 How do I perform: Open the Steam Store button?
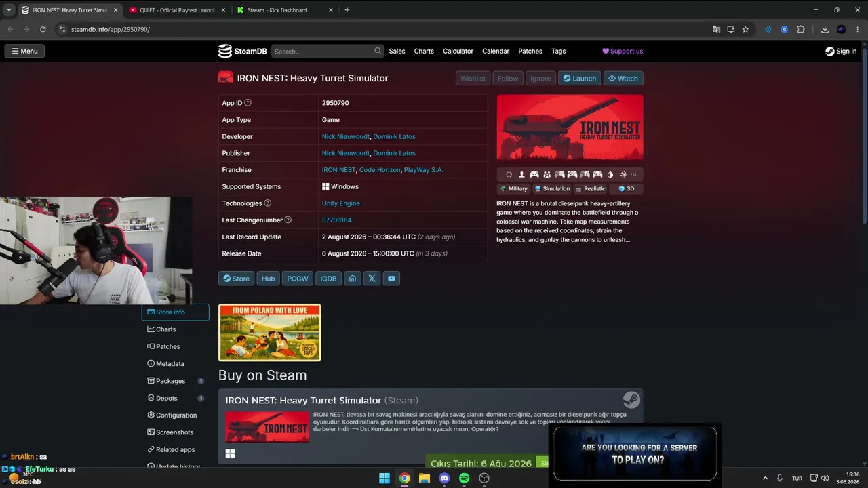pos(237,279)
